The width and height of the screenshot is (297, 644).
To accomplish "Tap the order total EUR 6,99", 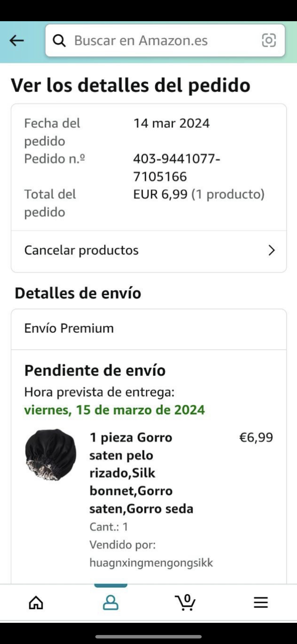I will click(160, 194).
